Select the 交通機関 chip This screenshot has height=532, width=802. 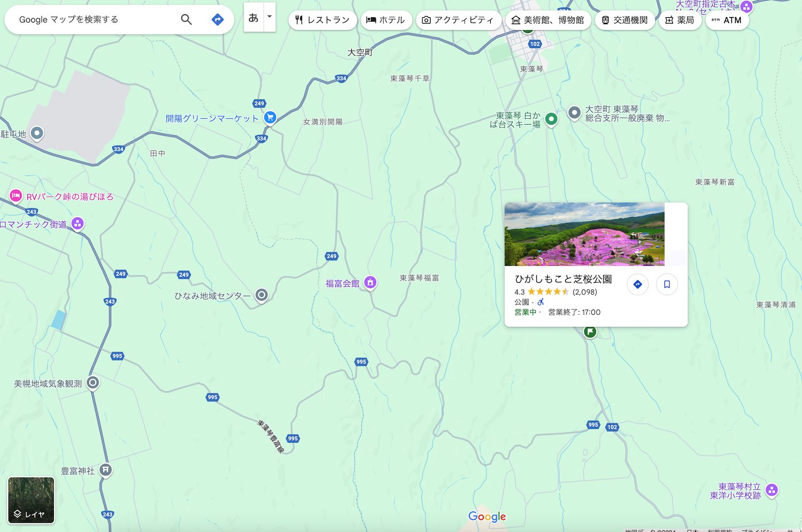pos(624,20)
